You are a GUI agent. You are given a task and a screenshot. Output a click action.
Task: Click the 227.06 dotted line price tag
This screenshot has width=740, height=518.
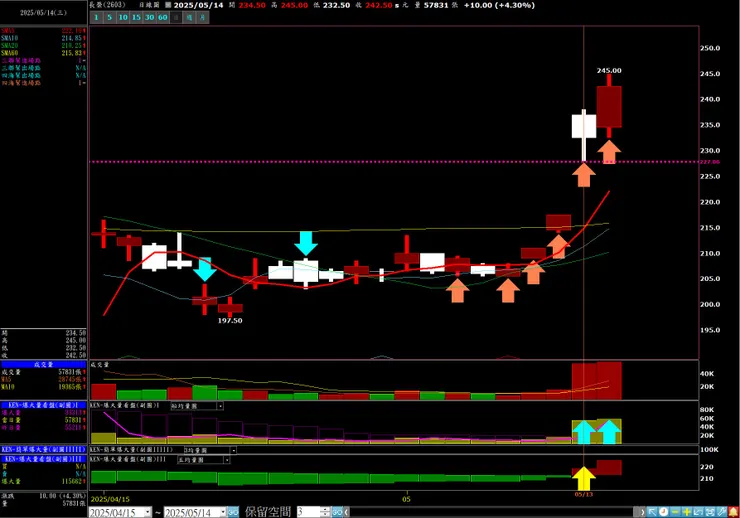pos(710,162)
